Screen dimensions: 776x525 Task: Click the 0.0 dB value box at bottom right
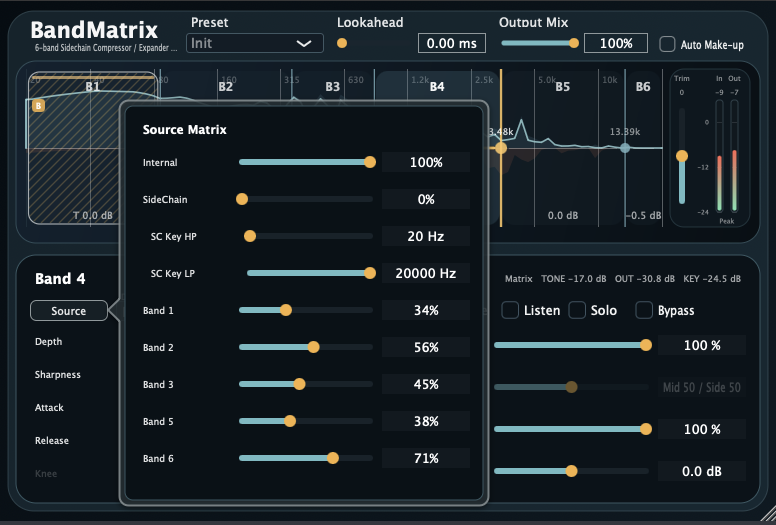tap(702, 471)
